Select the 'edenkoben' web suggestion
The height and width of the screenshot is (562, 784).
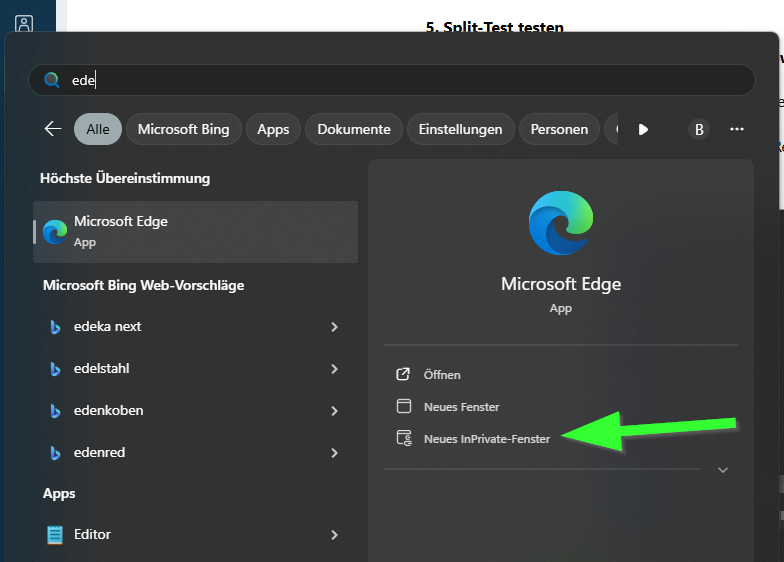click(x=196, y=410)
